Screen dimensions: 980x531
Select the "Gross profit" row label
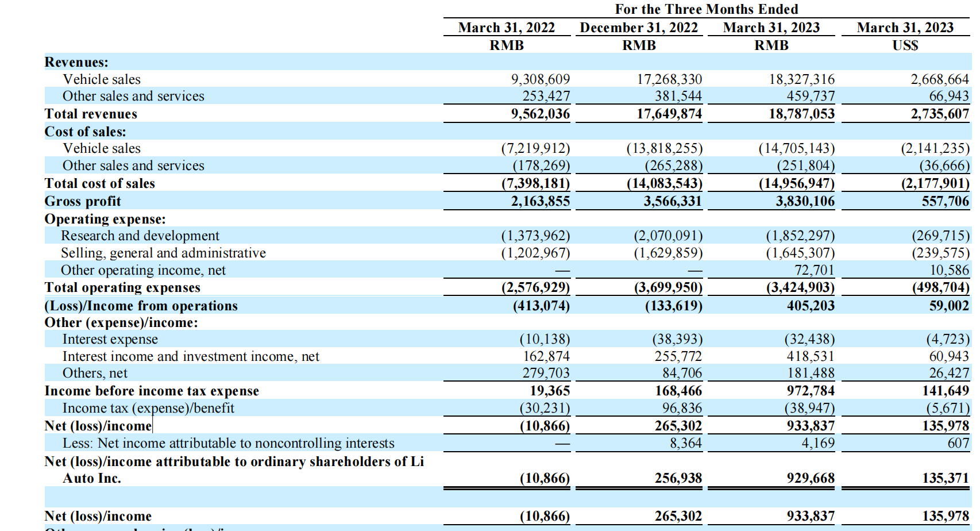pos(83,201)
